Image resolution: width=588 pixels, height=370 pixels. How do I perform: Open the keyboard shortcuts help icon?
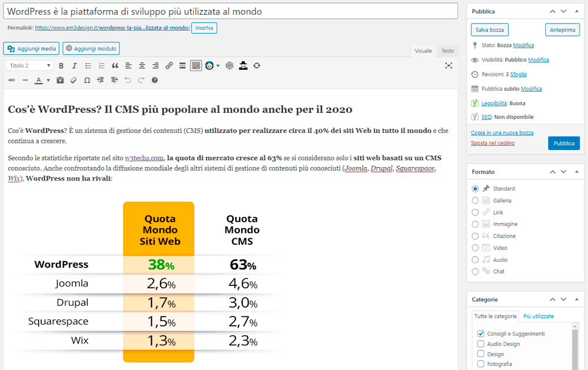coord(155,80)
